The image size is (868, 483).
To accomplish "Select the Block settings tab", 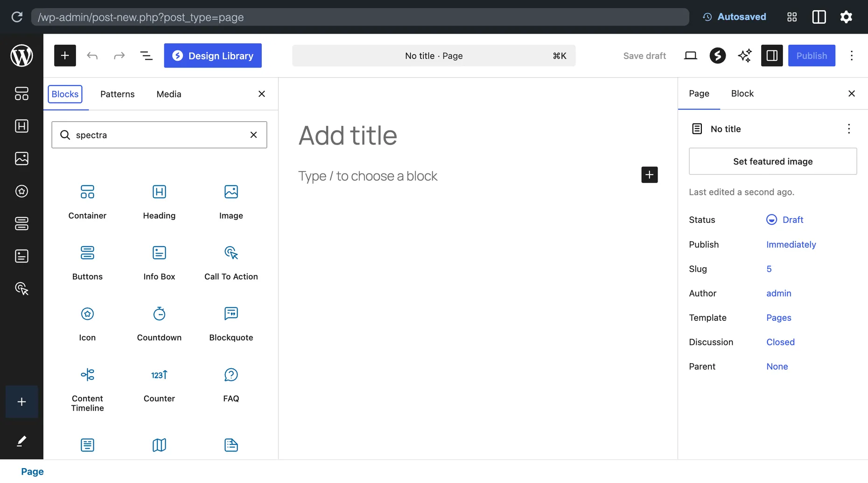I will [x=742, y=93].
